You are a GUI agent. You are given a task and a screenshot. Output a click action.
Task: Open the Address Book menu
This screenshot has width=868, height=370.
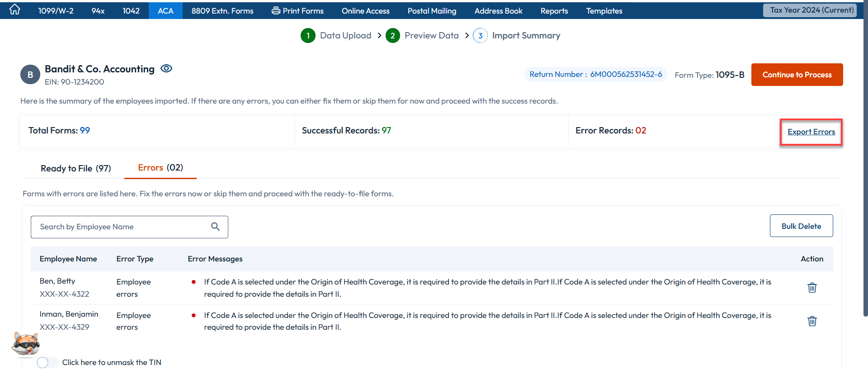coord(499,10)
